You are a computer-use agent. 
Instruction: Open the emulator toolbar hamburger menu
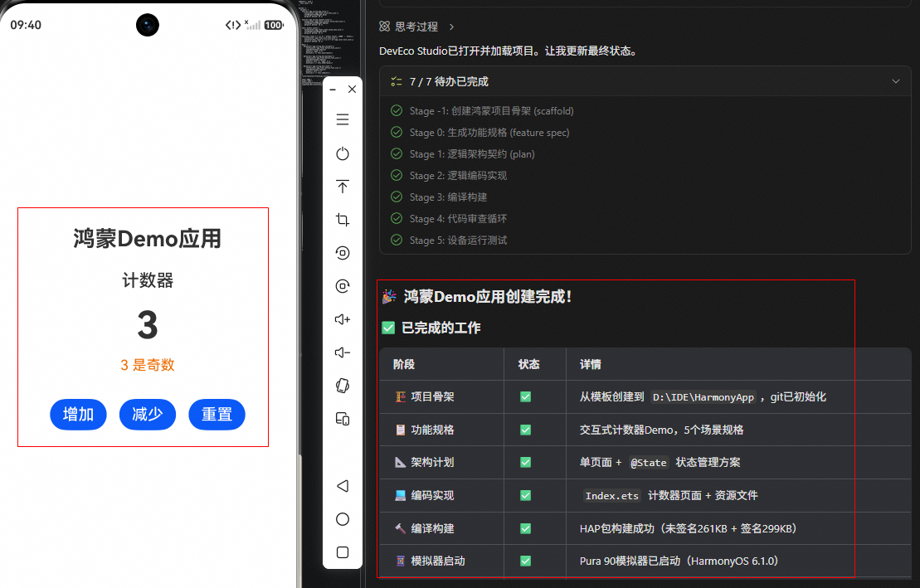coord(343,119)
